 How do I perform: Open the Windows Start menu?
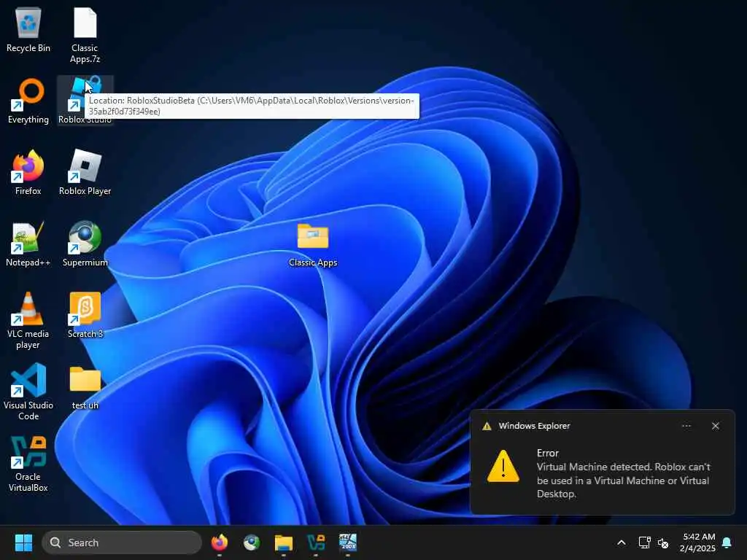[23, 542]
